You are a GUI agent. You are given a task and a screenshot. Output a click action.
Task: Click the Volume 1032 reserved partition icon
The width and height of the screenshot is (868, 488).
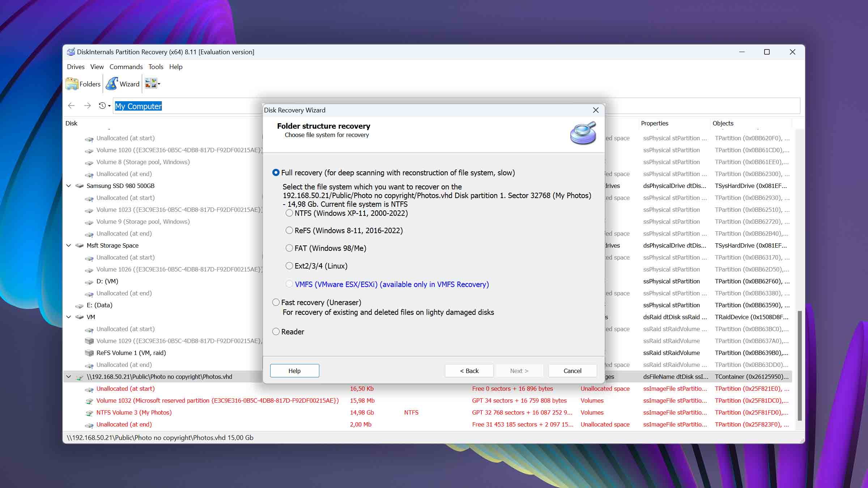(89, 401)
